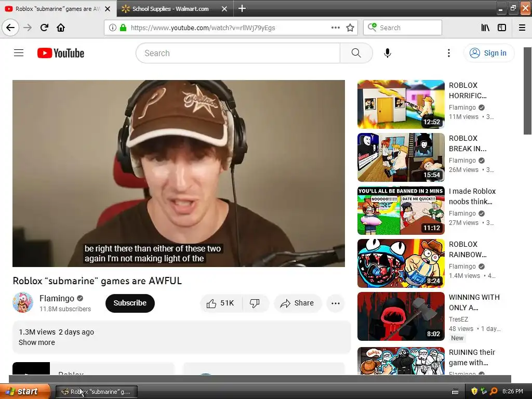Open the Firefox hamburger menu
Image resolution: width=532 pixels, height=399 pixels.
(x=522, y=28)
